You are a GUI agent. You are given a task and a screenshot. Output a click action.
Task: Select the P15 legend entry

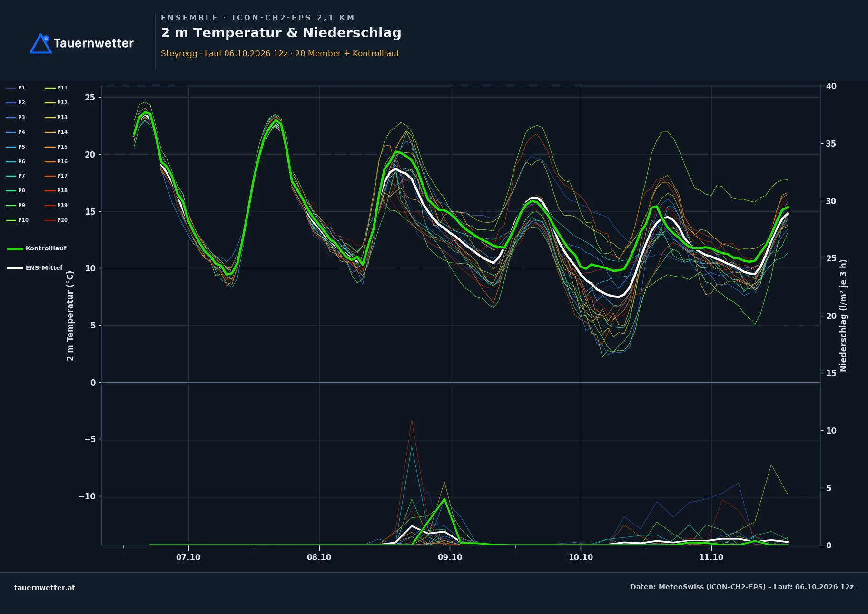(56, 147)
